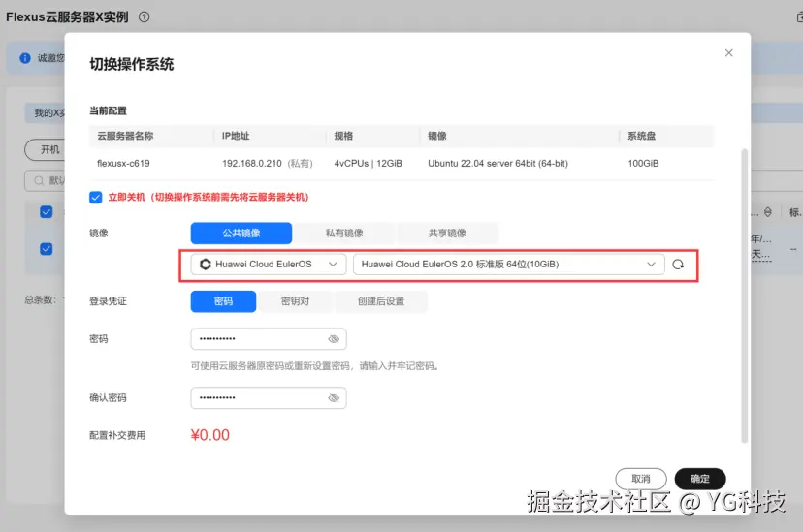The width and height of the screenshot is (803, 532).
Task: Click the 100GiB system disk cell
Action: (x=643, y=164)
